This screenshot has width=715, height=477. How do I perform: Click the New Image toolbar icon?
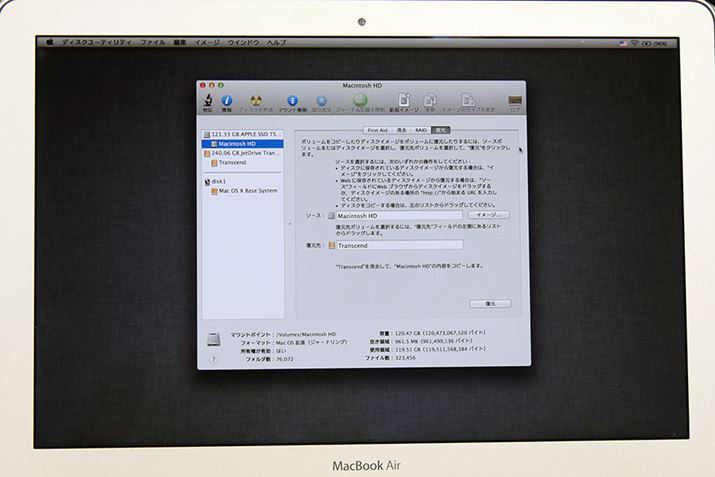[x=404, y=101]
